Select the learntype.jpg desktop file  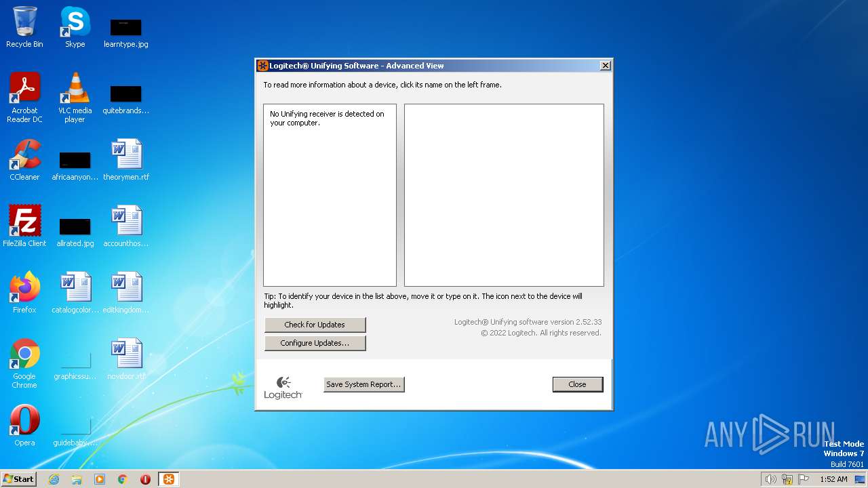(125, 33)
